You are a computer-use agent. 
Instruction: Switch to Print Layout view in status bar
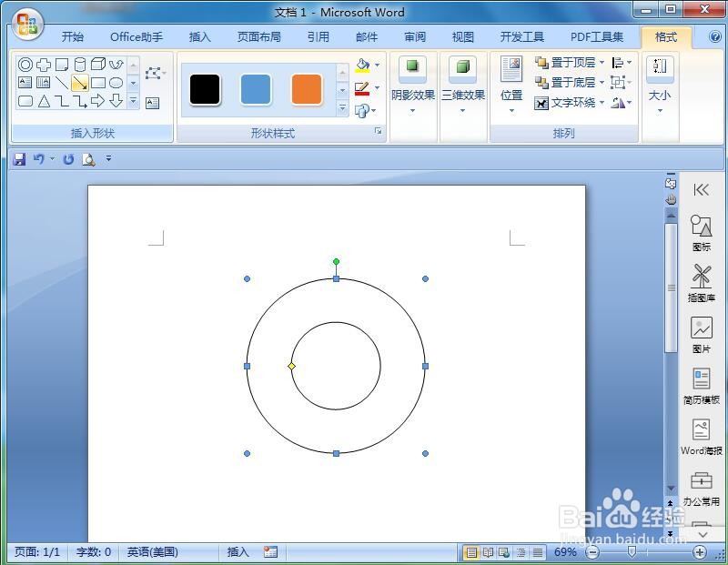[x=471, y=552]
